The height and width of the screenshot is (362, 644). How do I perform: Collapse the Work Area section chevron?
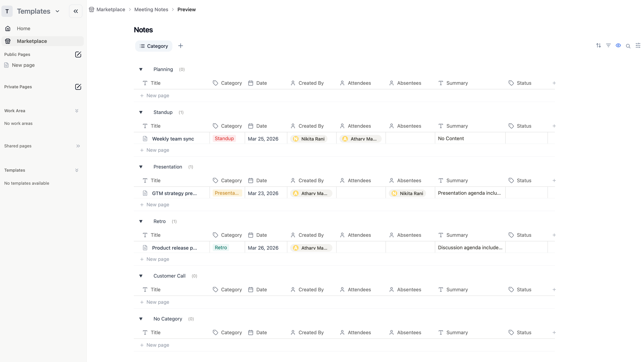(x=77, y=111)
